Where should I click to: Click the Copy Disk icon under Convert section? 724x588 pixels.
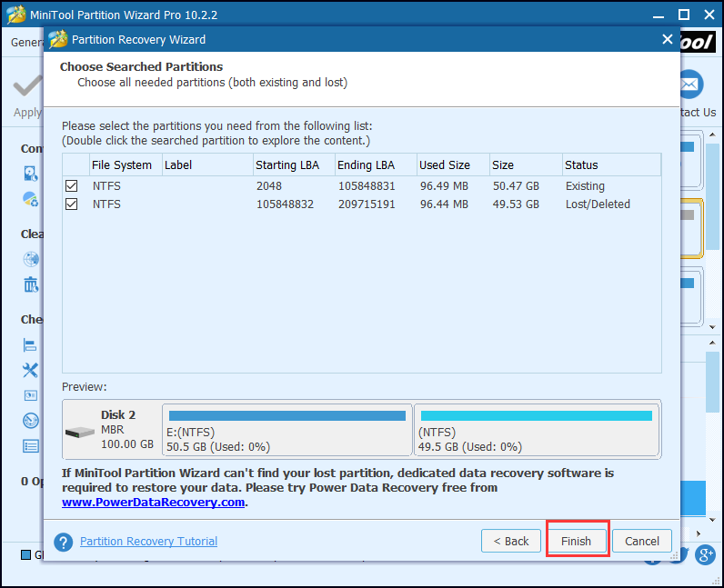(31, 174)
